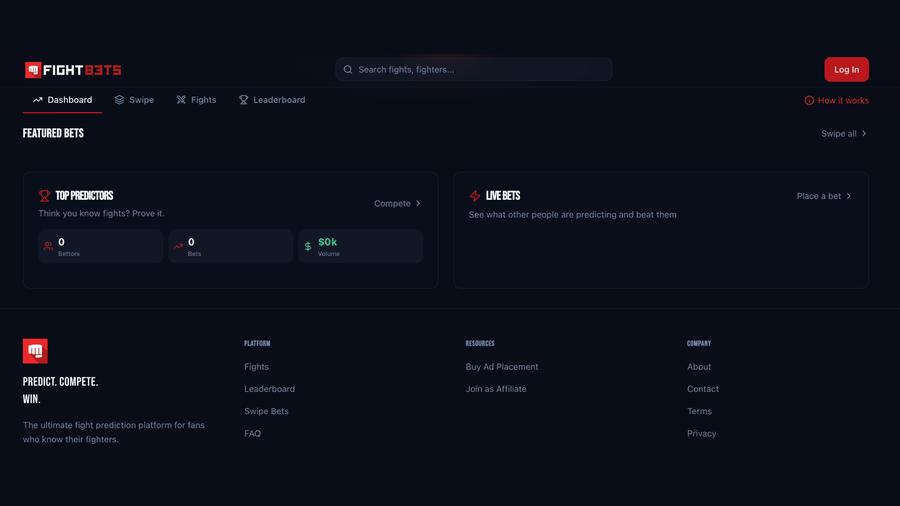
Task: Expand Swipe all featured bets
Action: [844, 134]
